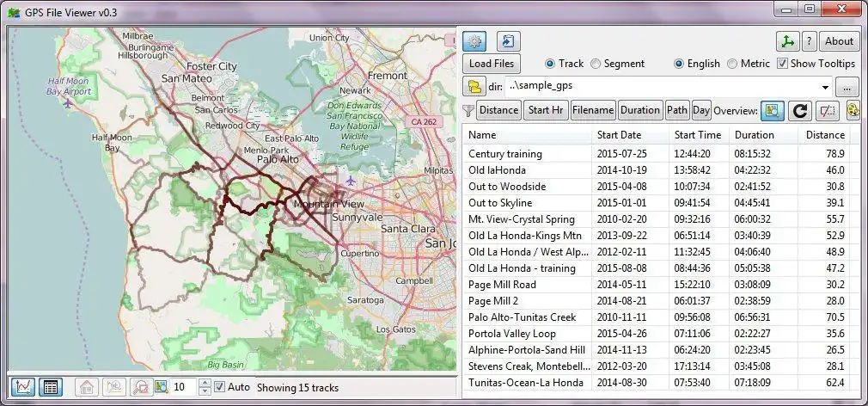
Task: Switch to the chart view icon
Action: 22,386
